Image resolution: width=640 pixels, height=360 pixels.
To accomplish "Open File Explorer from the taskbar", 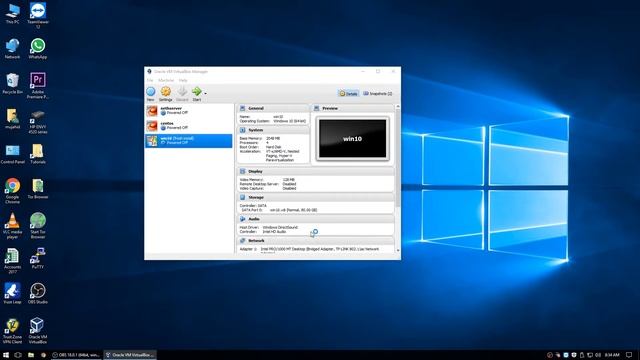I will [31, 355].
